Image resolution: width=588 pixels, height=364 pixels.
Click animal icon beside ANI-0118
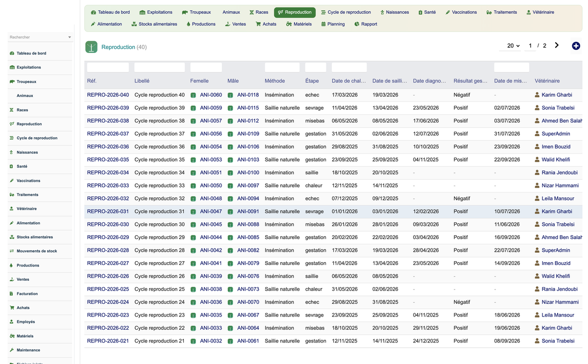(x=230, y=95)
